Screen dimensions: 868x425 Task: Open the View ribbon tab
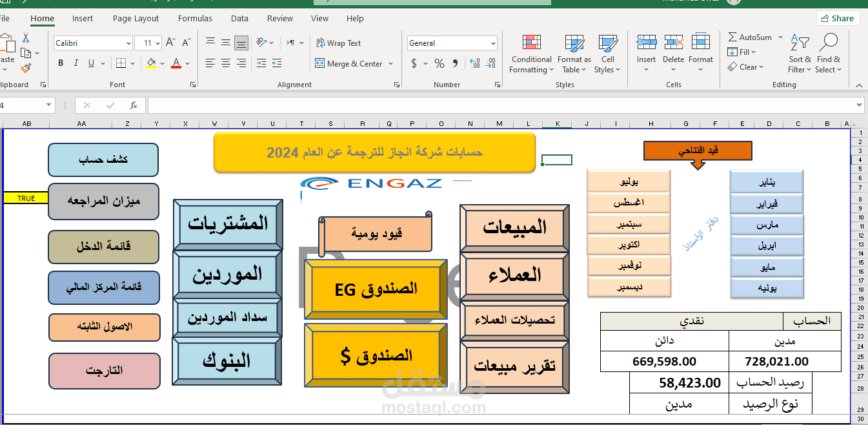tap(319, 19)
